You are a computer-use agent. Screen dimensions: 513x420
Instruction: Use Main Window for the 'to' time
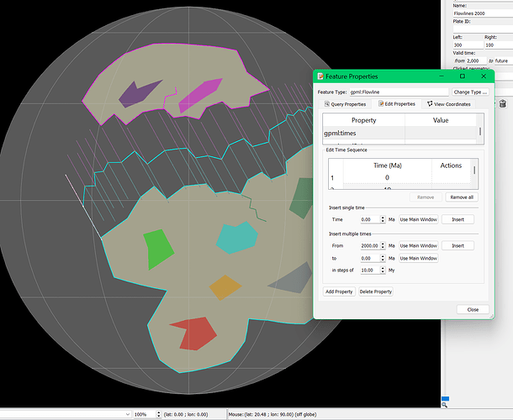418,258
